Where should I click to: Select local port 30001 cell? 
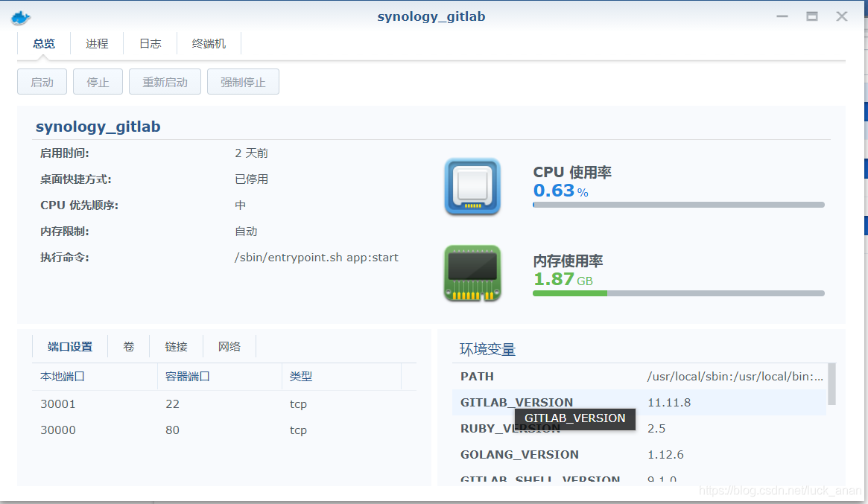58,403
